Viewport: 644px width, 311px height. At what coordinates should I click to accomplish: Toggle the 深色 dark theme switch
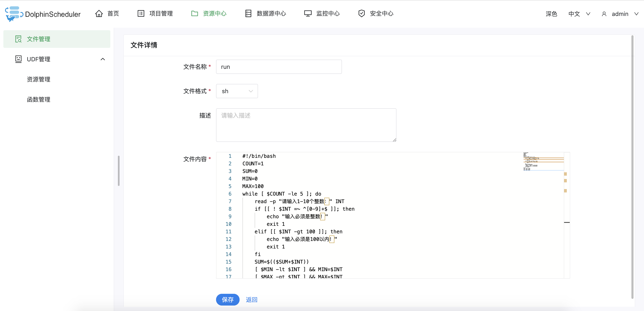(551, 14)
